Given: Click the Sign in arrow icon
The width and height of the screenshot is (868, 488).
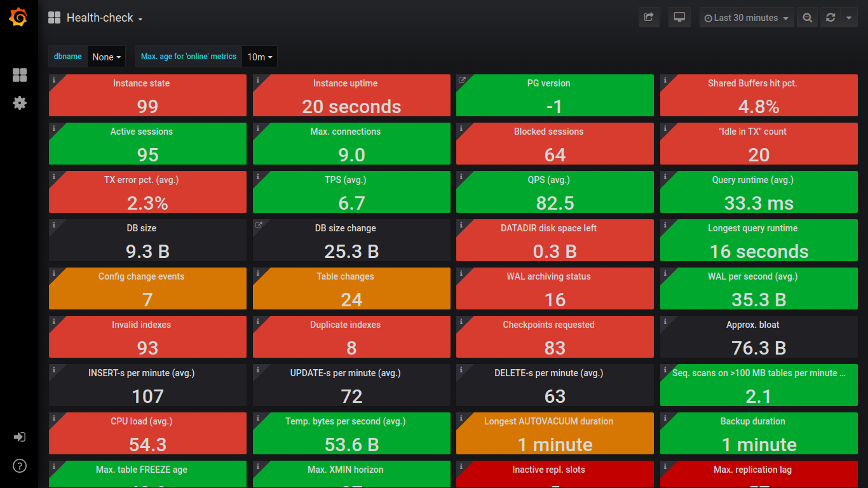Looking at the screenshot, I should coord(20,437).
